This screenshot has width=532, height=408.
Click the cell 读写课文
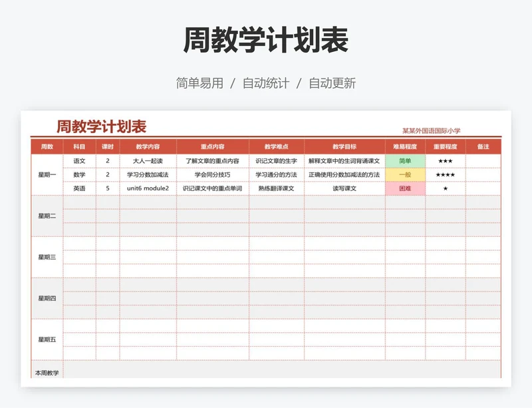click(344, 188)
